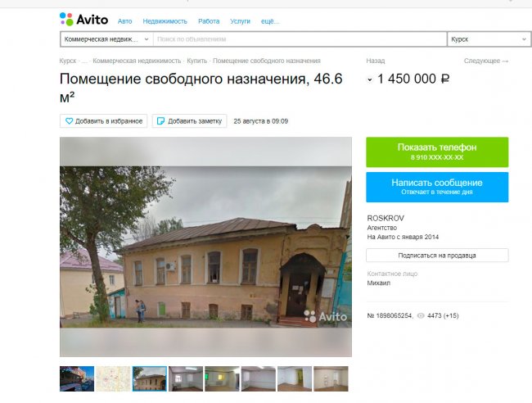Click the Назад link

[x=375, y=61]
